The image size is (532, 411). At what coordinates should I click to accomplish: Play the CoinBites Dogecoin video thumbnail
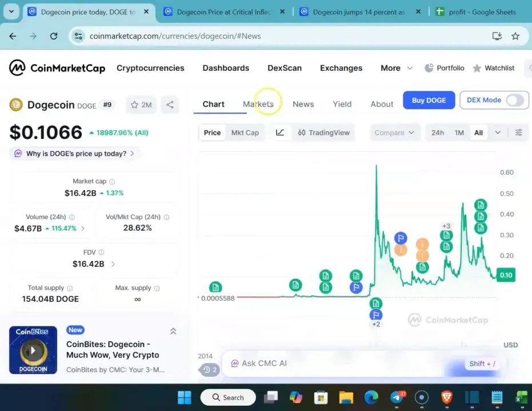point(33,350)
